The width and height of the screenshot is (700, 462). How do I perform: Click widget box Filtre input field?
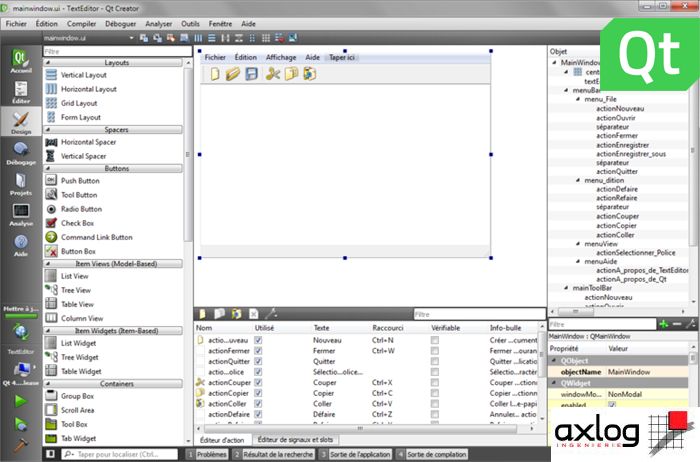[117, 51]
